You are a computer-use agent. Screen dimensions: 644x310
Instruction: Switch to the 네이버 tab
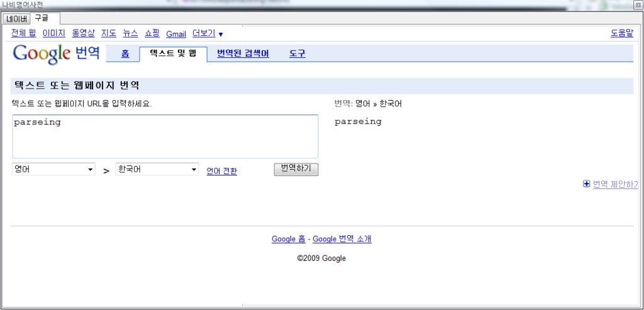[16, 19]
